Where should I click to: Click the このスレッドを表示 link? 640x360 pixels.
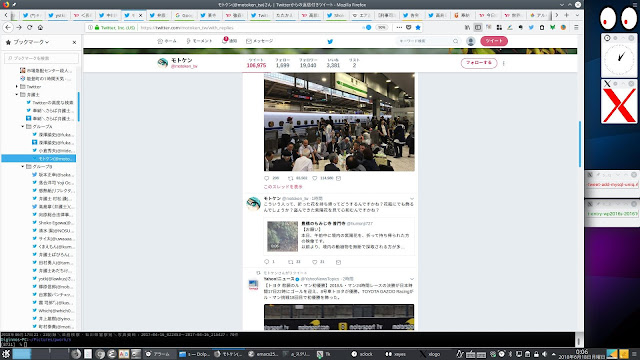[283, 187]
